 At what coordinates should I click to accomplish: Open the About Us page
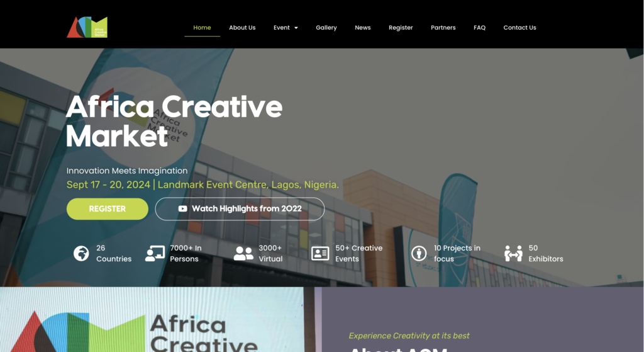(x=242, y=28)
